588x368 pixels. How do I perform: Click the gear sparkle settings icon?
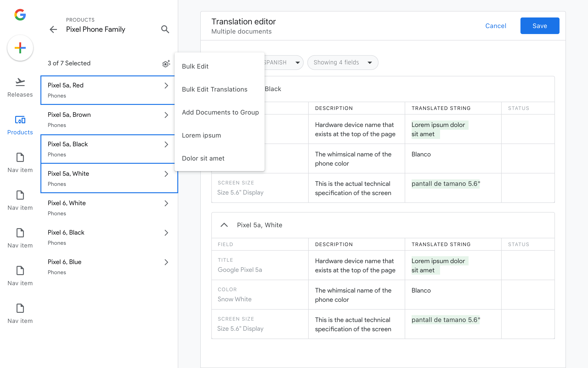click(x=166, y=63)
